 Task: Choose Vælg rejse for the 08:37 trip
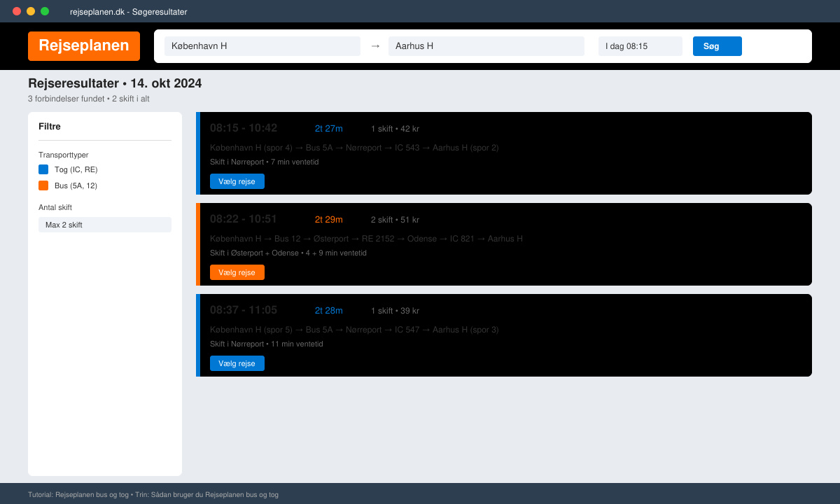[237, 363]
